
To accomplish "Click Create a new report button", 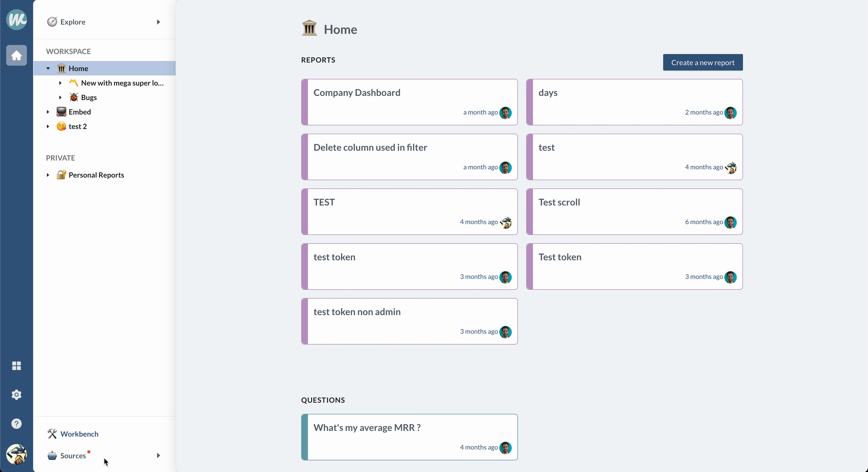I will click(703, 62).
